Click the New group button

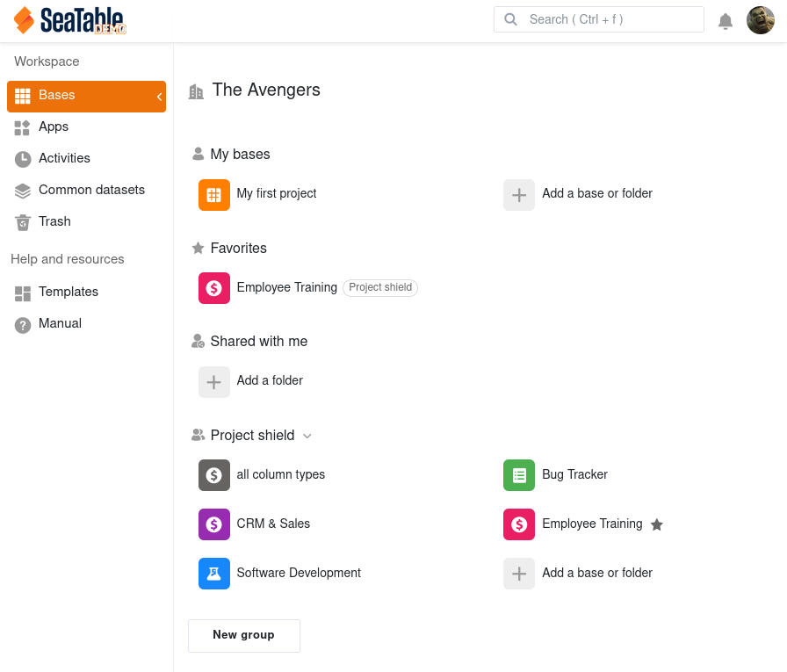point(243,634)
